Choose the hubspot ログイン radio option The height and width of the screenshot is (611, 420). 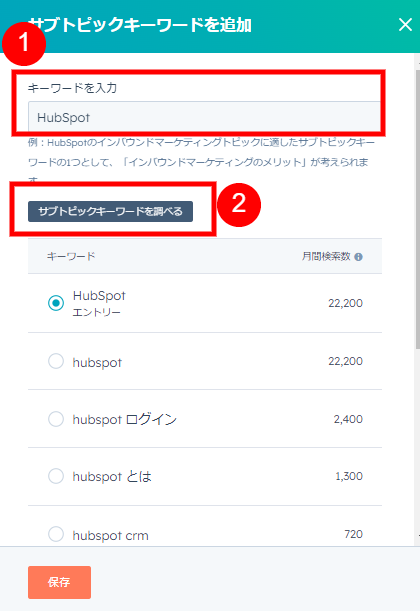[x=56, y=419]
